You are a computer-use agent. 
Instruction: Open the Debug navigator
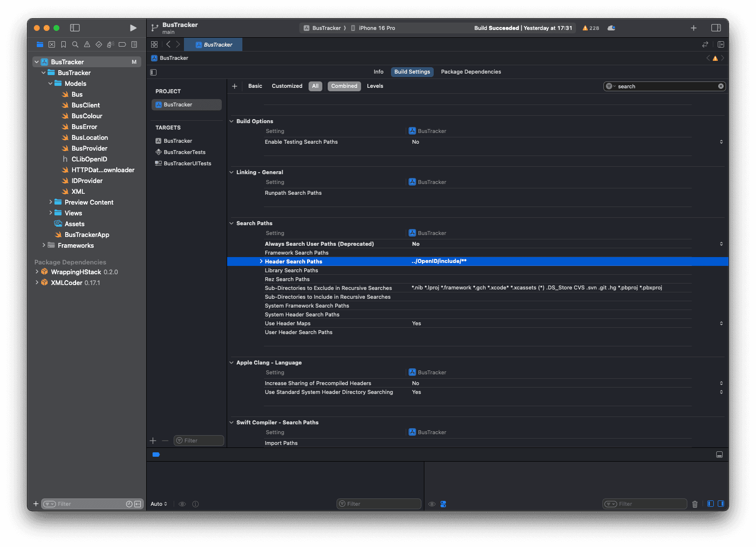[x=110, y=44]
